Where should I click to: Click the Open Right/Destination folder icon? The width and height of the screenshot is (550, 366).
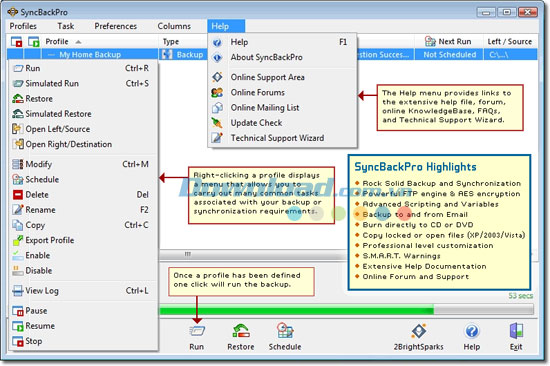(x=18, y=144)
